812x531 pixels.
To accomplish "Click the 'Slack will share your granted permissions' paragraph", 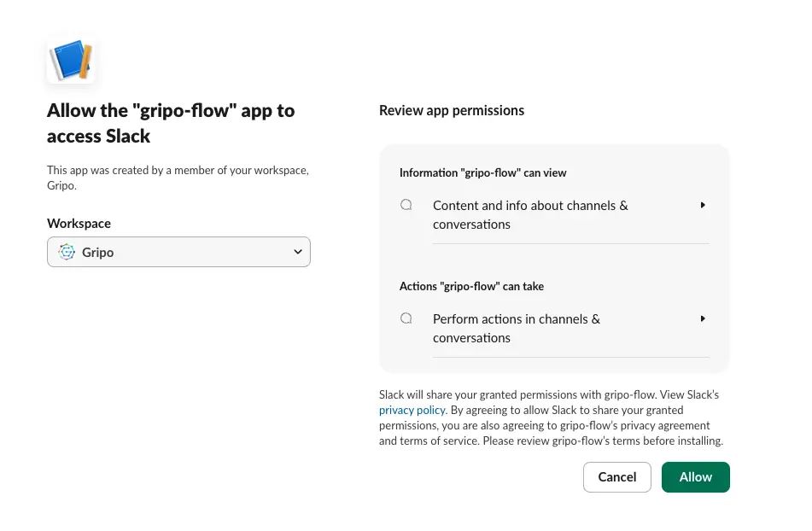I will point(551,418).
